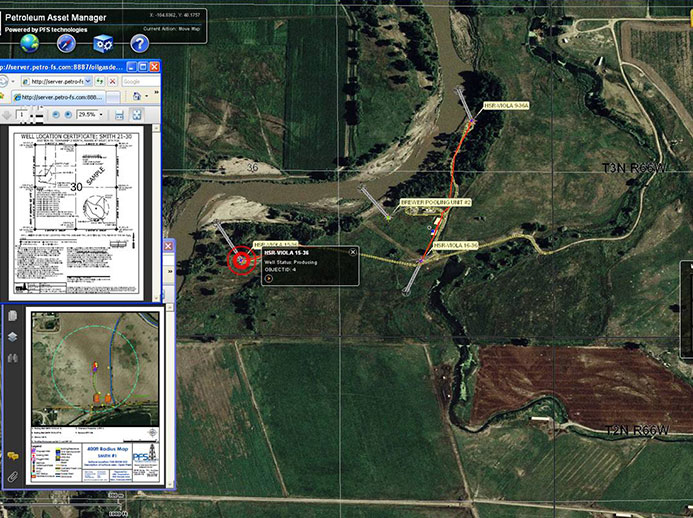Open the PDF search binoculars icon
Screen dimensions: 693x518
(12, 358)
